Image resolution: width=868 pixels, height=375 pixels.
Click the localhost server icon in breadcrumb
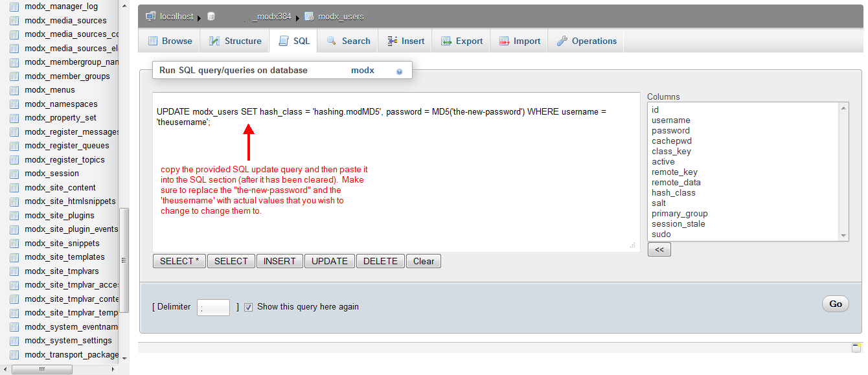(150, 16)
